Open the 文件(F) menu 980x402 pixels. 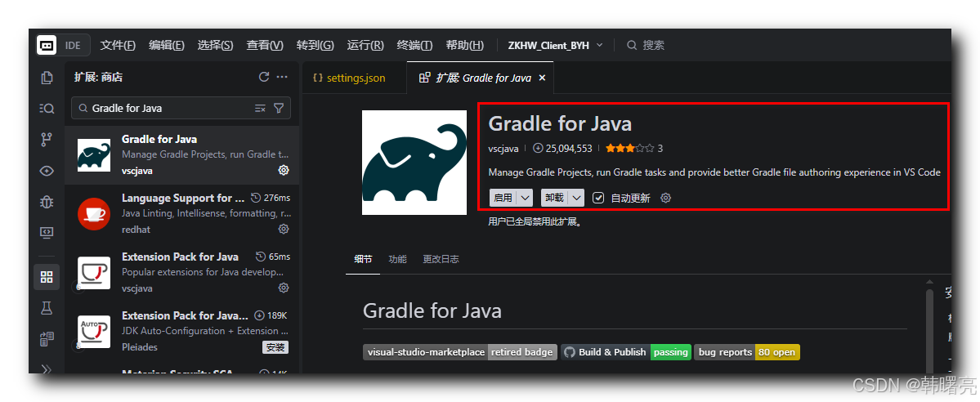point(119,45)
